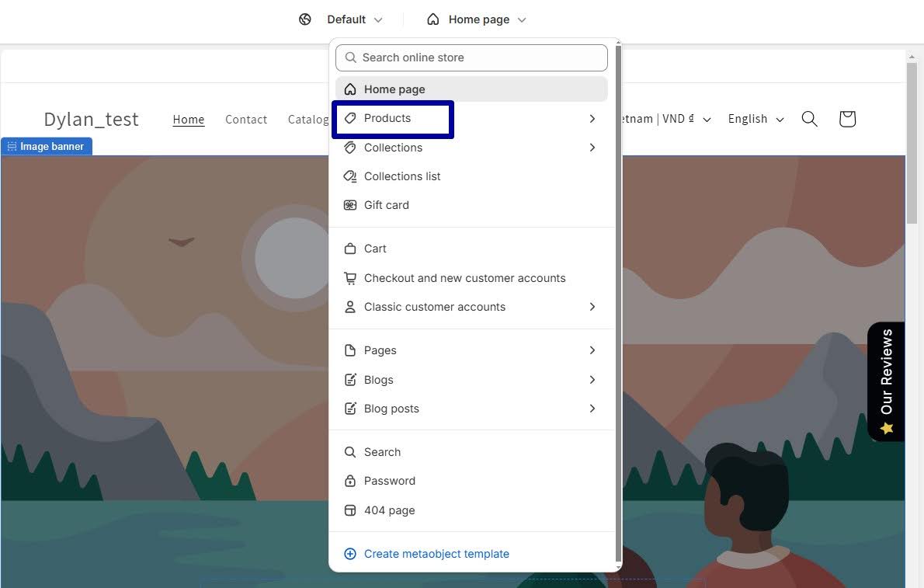Open the storefront cart bag icon
The width and height of the screenshot is (924, 588).
point(847,119)
